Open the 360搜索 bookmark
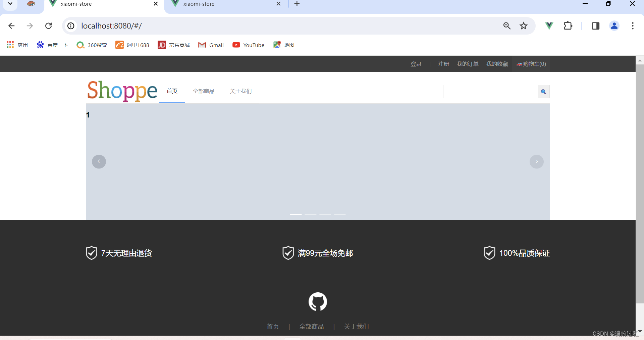This screenshot has height=340, width=644. click(92, 45)
